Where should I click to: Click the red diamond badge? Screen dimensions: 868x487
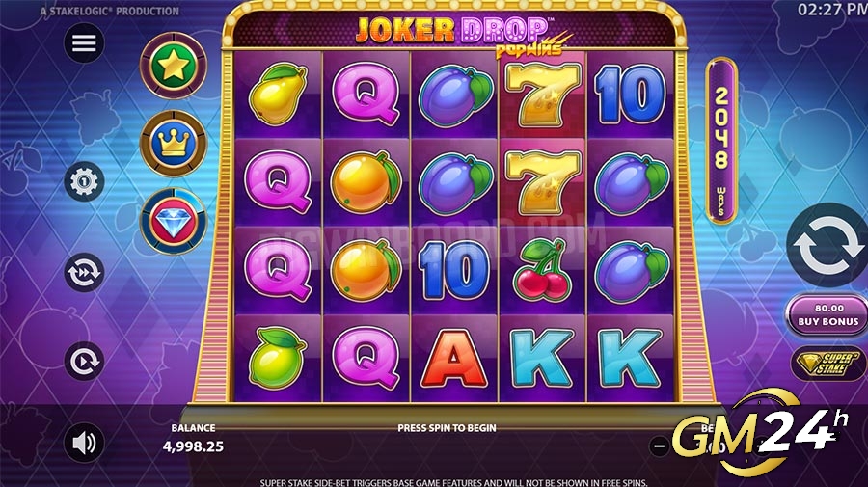click(174, 222)
